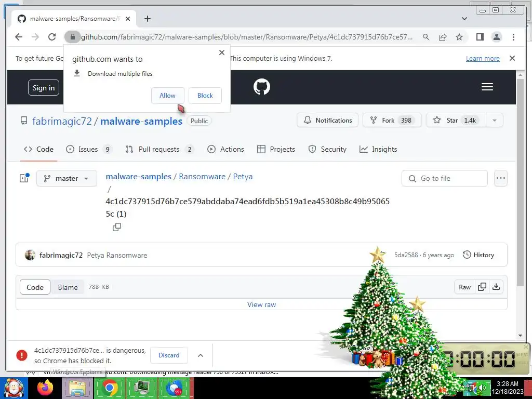Expand the tab search chevron
The width and height of the screenshot is (532, 399).
[464, 19]
